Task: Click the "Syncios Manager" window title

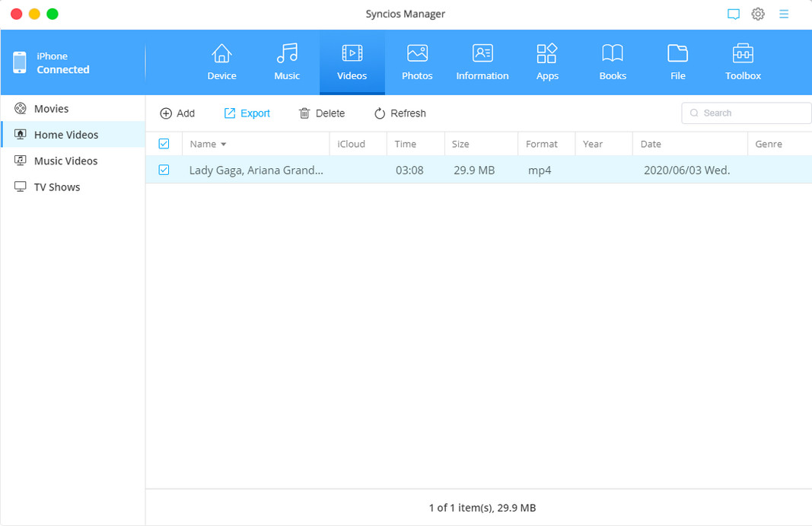Action: (x=406, y=14)
